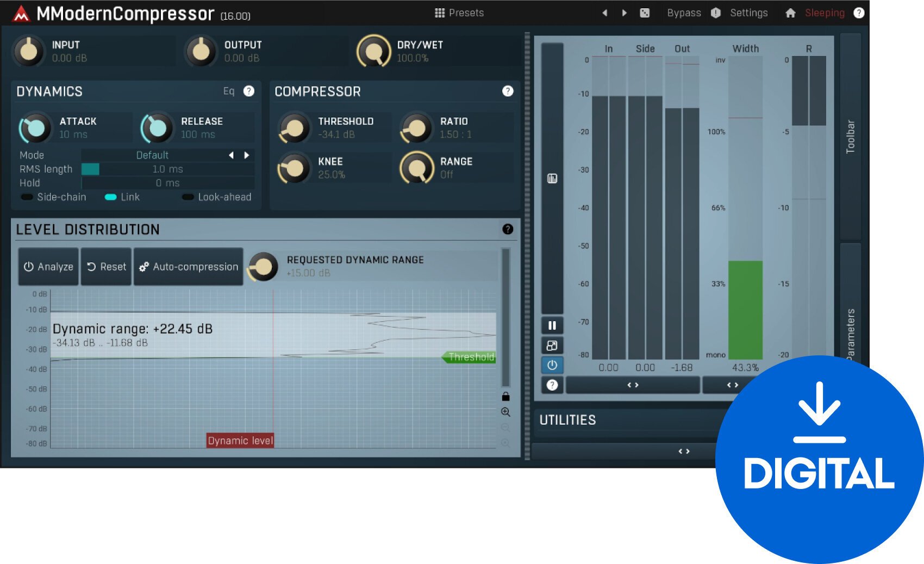Open help for the Compressor panel

pyautogui.click(x=507, y=91)
